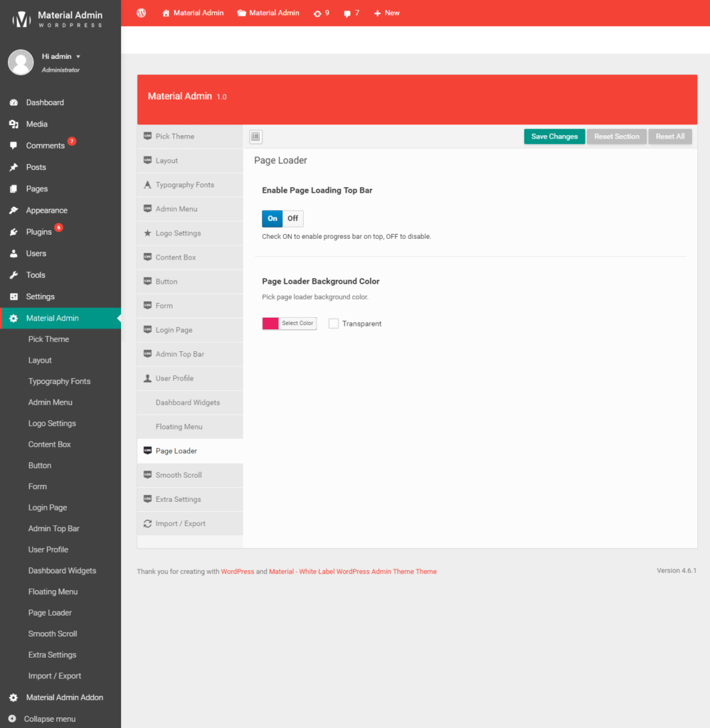Click the Collapse menu arrow icon
710x728 pixels.
click(x=12, y=719)
